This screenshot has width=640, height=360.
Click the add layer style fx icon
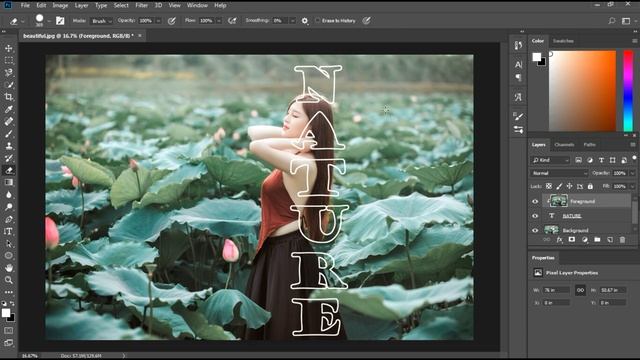click(x=559, y=240)
